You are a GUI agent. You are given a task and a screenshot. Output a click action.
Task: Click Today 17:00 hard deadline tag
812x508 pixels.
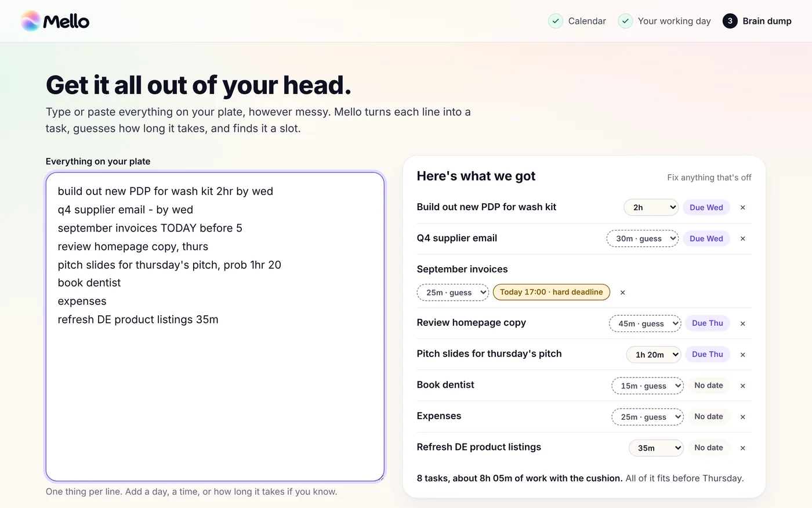click(x=551, y=292)
